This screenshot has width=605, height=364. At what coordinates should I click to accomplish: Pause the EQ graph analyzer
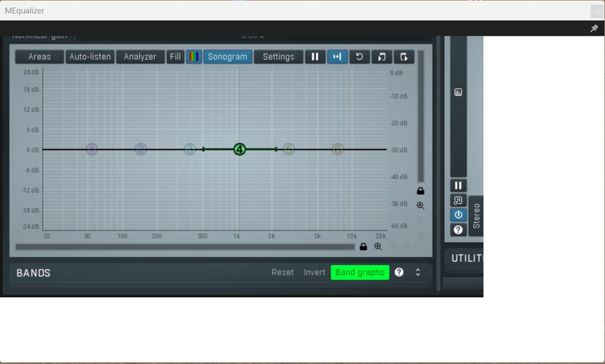[315, 57]
